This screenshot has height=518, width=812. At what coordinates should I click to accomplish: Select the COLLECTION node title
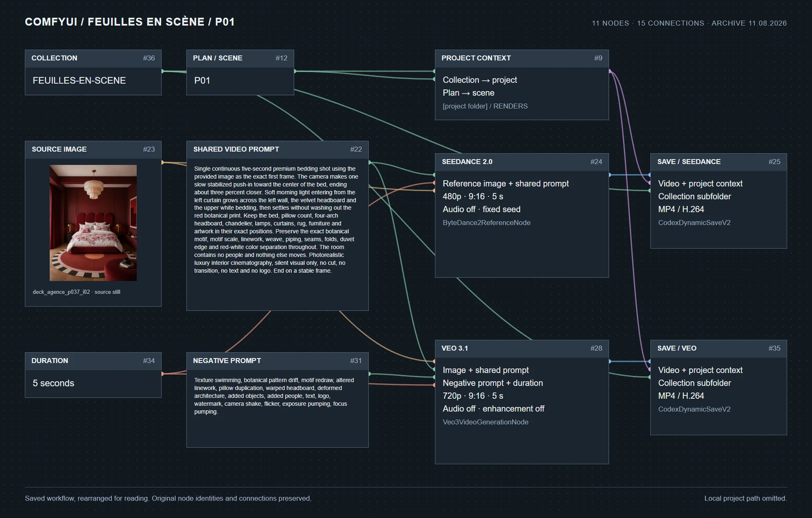click(x=54, y=58)
